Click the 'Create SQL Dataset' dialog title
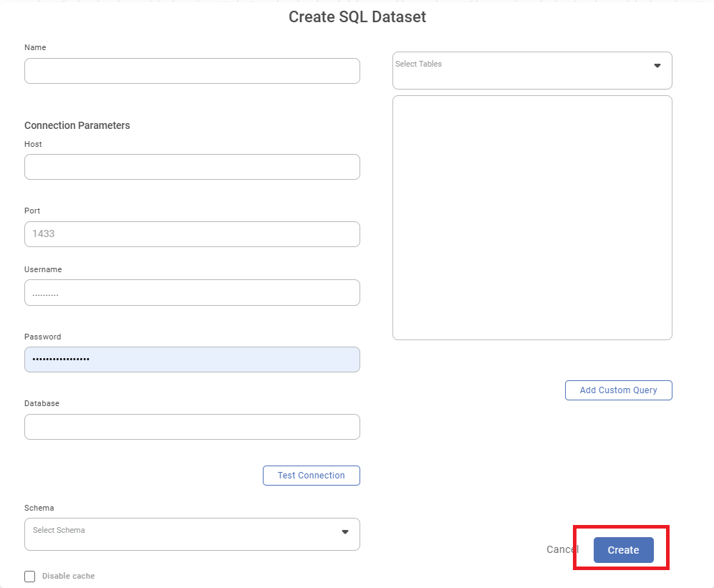714x588 pixels. click(x=357, y=17)
